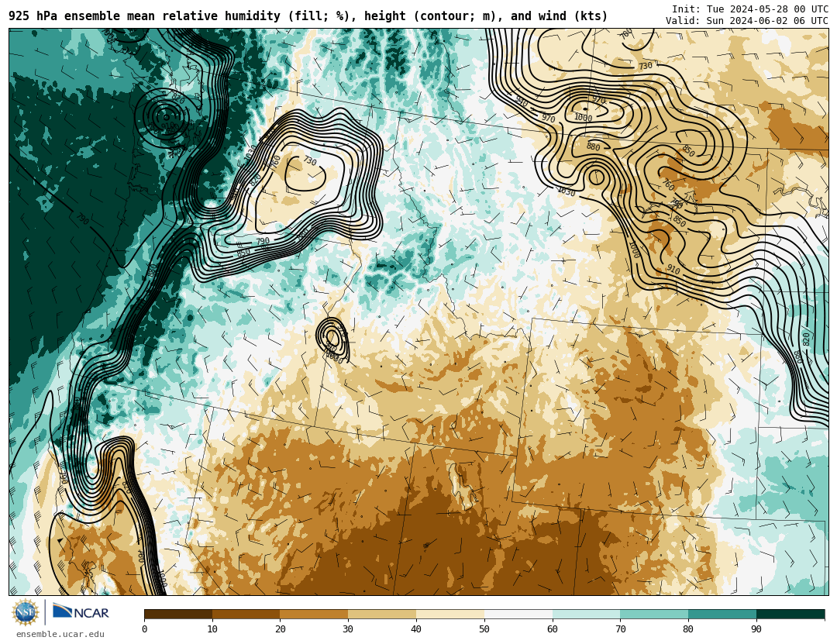
Task: Click the NCAR logo
Action: click(81, 611)
